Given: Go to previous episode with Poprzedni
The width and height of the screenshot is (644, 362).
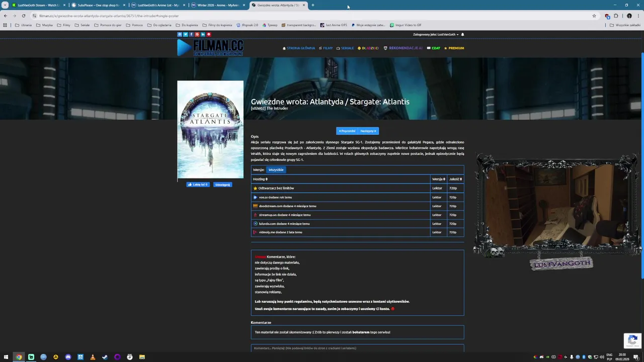Looking at the screenshot, I should click(347, 131).
